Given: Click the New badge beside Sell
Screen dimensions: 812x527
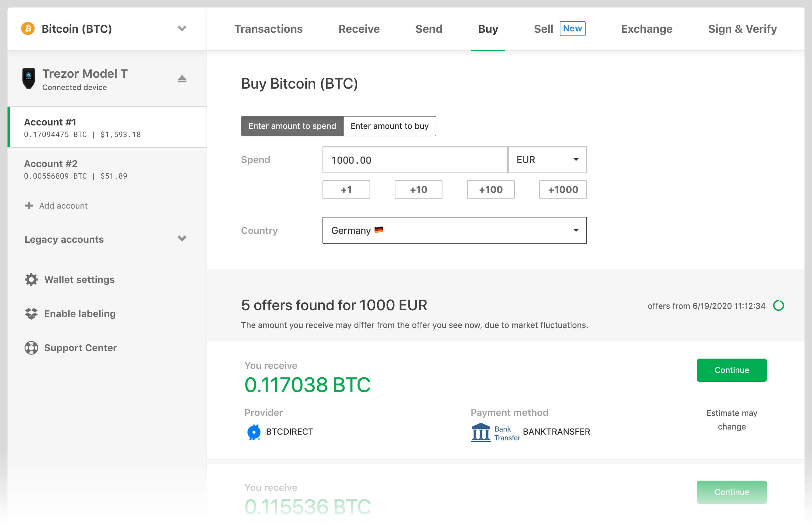Looking at the screenshot, I should 572,29.
